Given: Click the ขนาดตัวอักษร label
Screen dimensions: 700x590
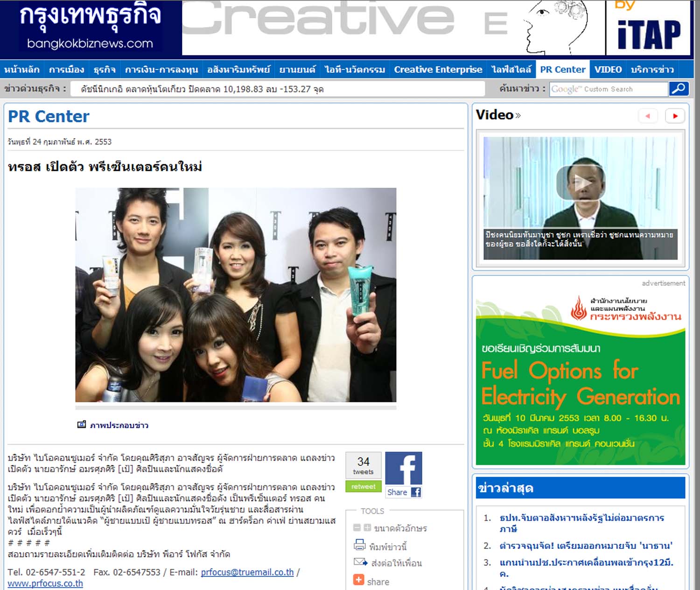Looking at the screenshot, I should [x=400, y=528].
